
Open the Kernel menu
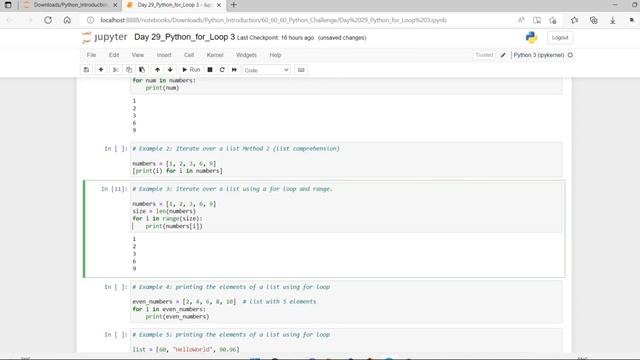point(215,55)
